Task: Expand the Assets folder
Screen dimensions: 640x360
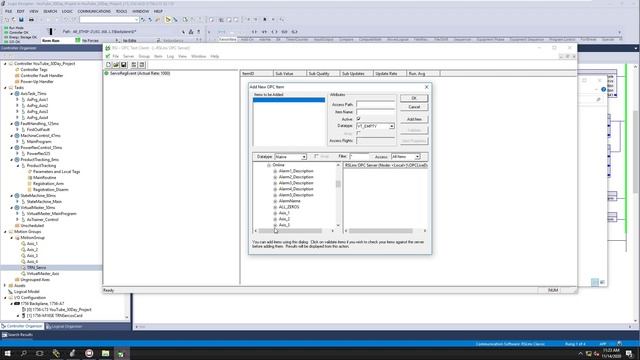Action: point(5,286)
